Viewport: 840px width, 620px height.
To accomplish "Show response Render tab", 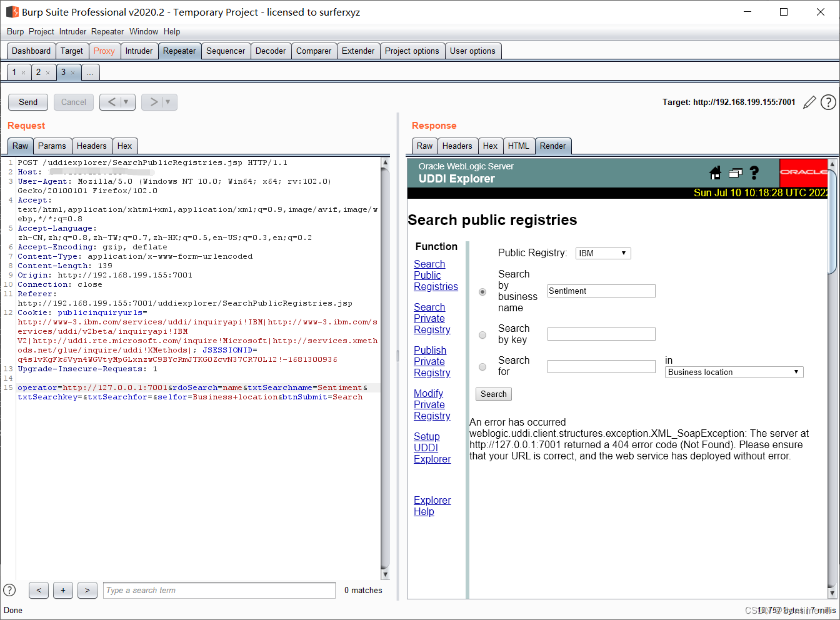I will point(553,146).
